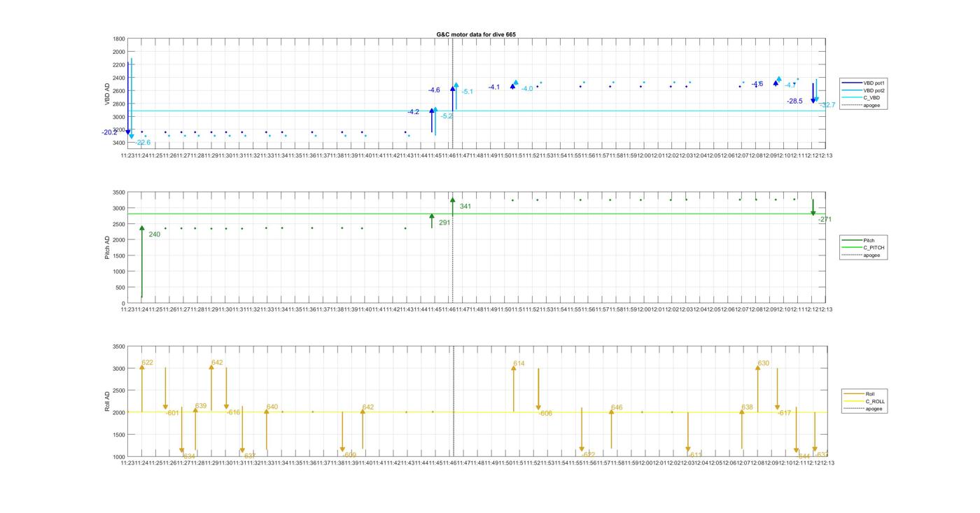Select the "Roll AD" y-axis label
This screenshot has height=513, width=980.
(x=107, y=401)
